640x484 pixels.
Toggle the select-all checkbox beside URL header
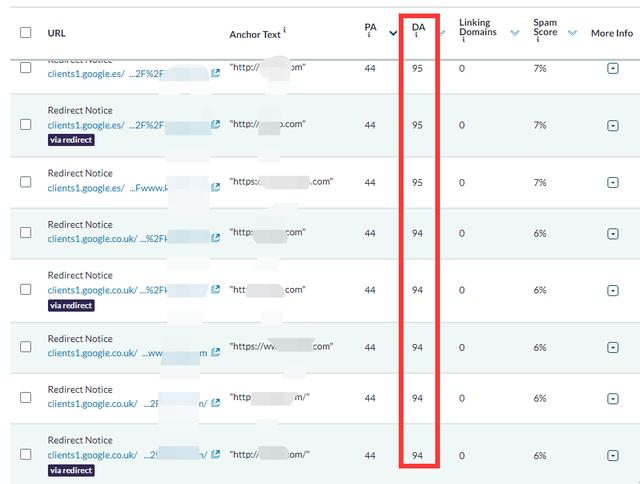pyautogui.click(x=26, y=32)
